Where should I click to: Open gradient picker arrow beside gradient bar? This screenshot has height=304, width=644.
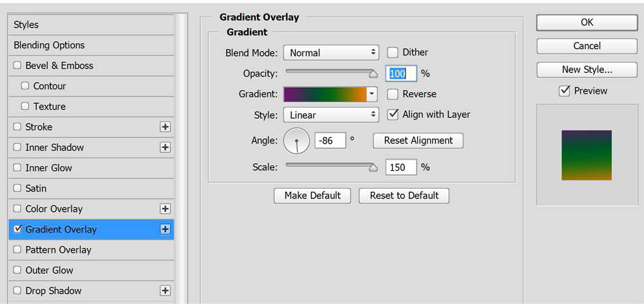(372, 94)
